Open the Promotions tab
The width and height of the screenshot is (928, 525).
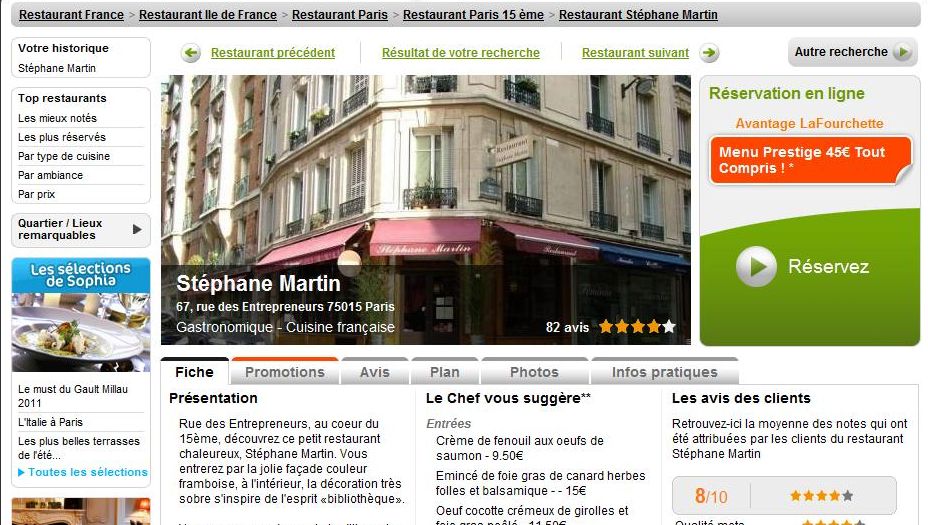pos(285,371)
